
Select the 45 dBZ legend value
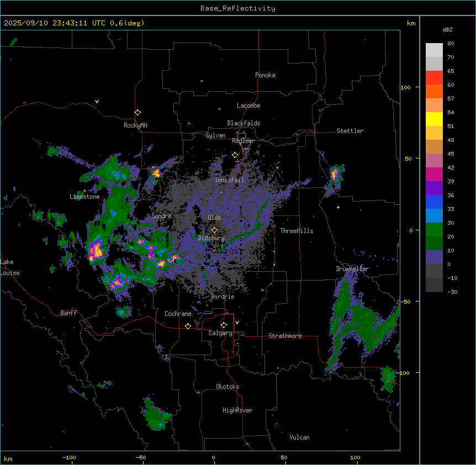click(451, 154)
